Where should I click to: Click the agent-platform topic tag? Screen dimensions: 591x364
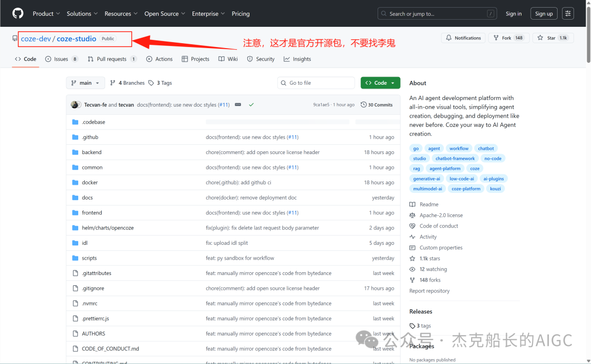coord(445,169)
